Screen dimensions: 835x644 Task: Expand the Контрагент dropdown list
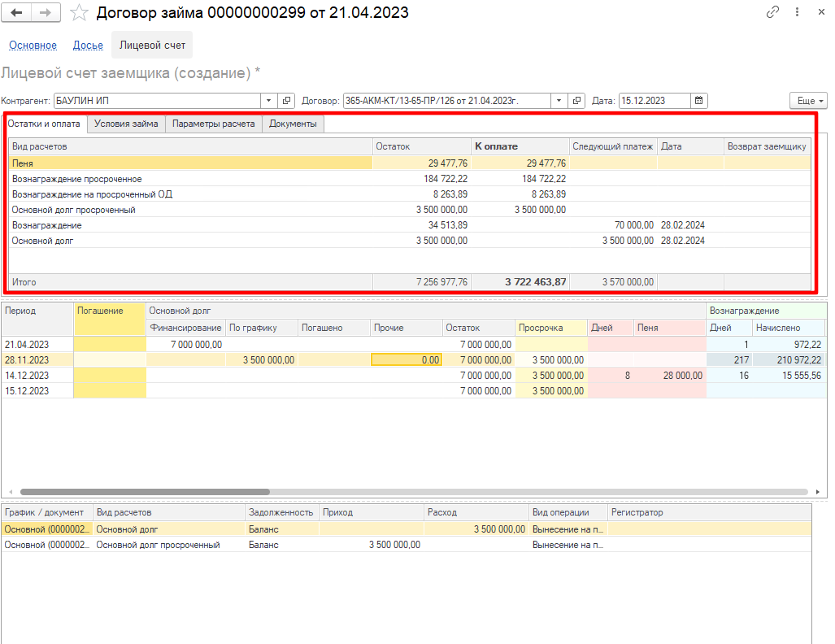pyautogui.click(x=268, y=101)
